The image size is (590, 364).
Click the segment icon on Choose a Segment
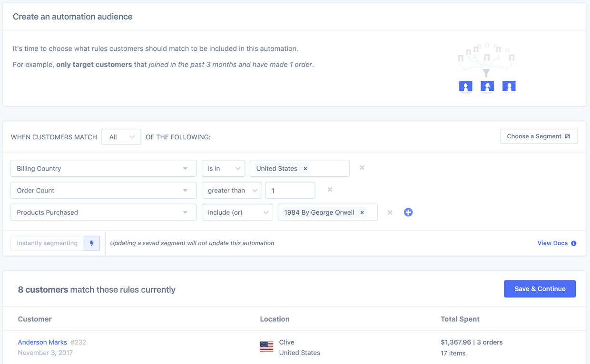(x=567, y=136)
